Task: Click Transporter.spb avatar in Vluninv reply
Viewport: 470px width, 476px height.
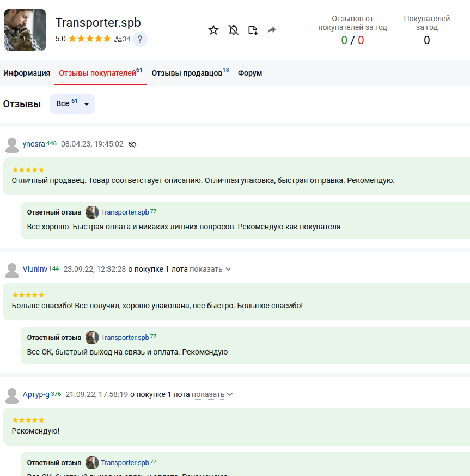Action: point(92,338)
